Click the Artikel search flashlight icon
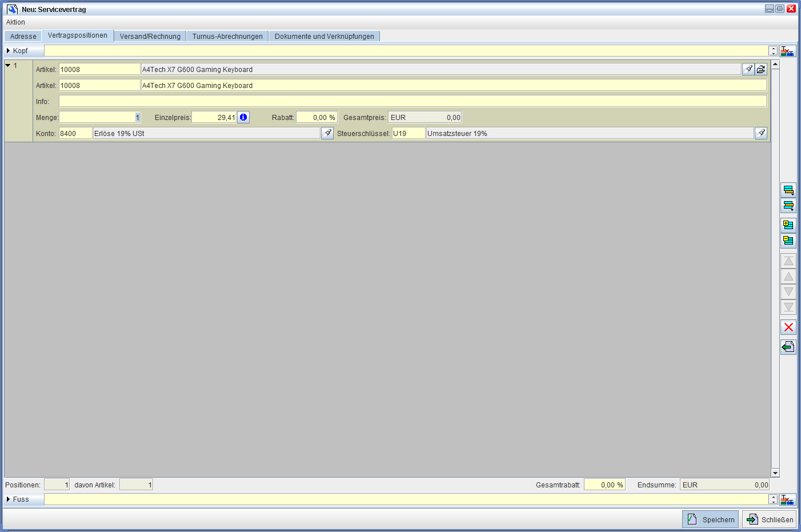 748,69
